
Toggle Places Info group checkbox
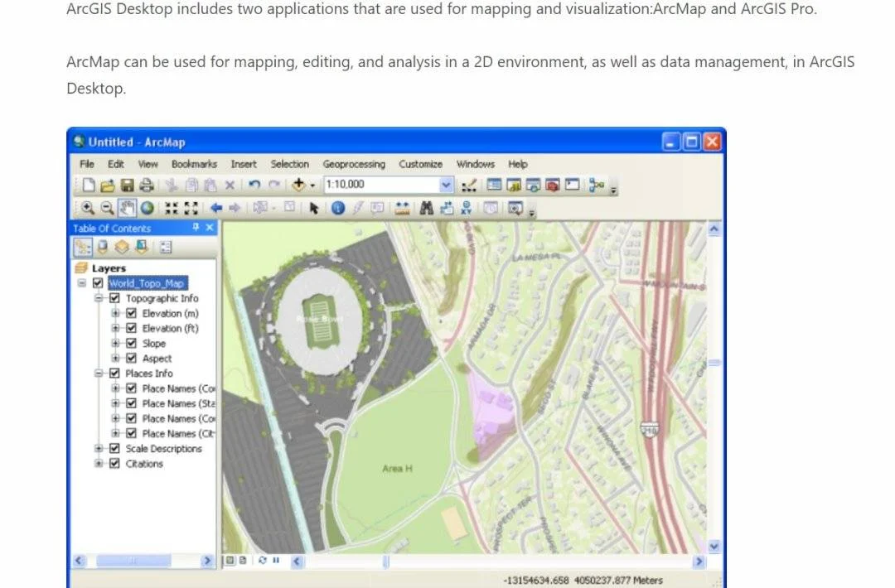tap(114, 373)
